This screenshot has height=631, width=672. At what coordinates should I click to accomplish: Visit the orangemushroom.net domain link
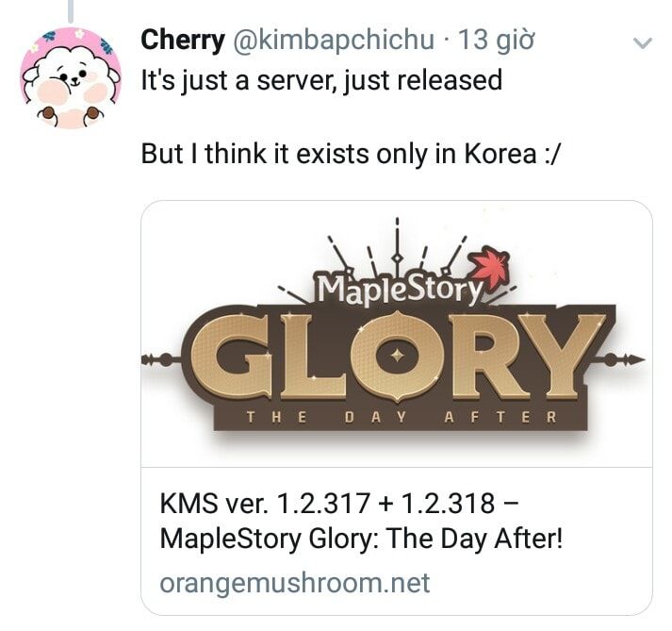coord(295,583)
